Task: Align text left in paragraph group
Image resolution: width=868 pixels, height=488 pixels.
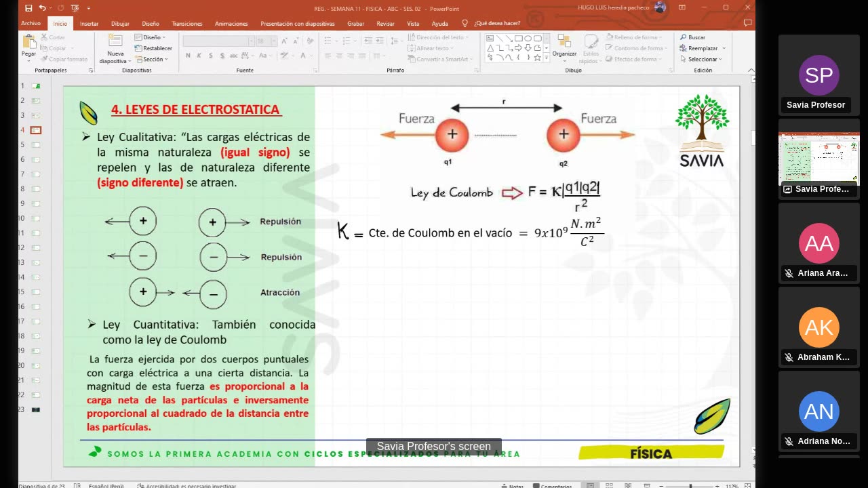Action: pyautogui.click(x=328, y=56)
